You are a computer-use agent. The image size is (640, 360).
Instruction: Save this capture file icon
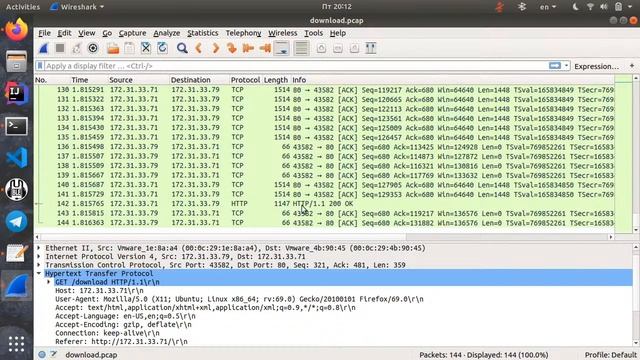(129, 48)
